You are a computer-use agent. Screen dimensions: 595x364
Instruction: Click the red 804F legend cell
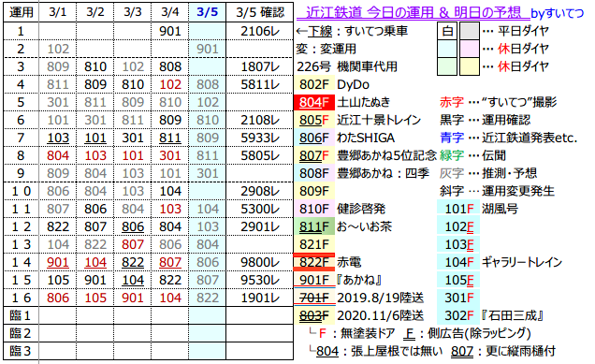(314, 102)
